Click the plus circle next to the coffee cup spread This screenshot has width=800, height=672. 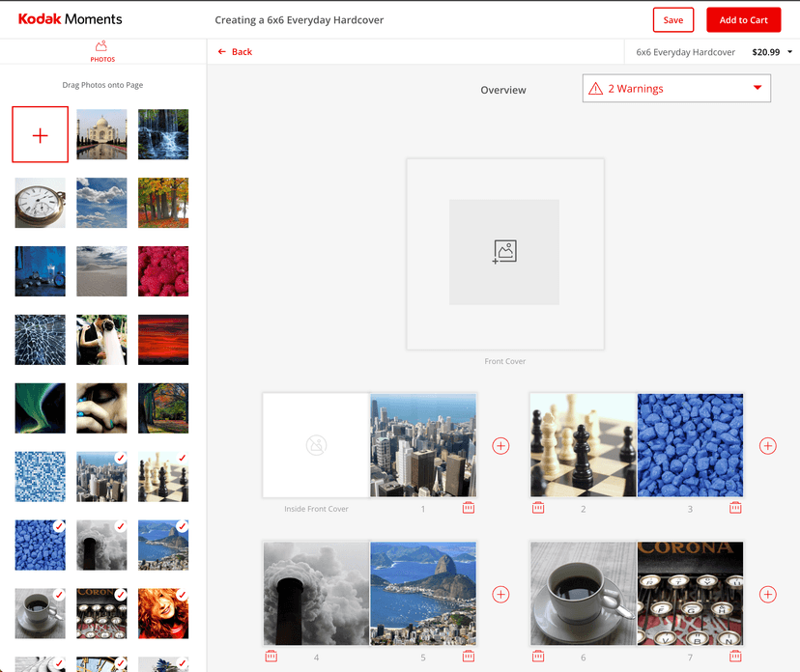[767, 595]
